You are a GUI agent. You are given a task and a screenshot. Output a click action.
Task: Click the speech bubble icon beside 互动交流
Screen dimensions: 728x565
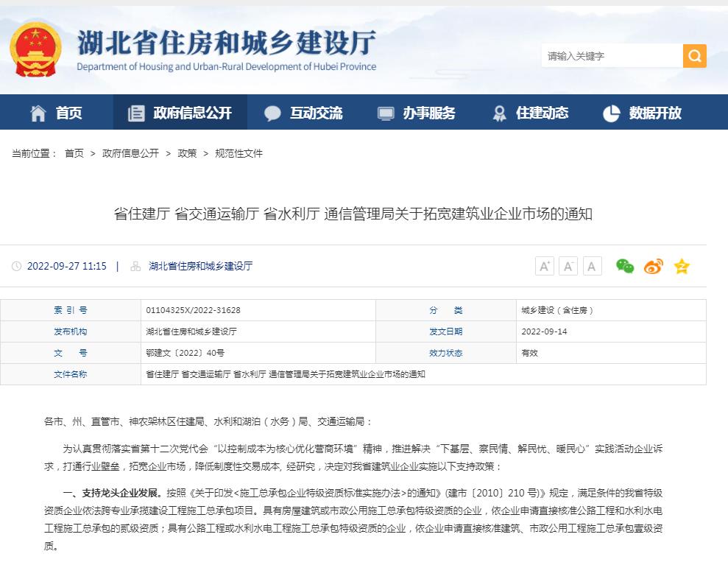[272, 112]
